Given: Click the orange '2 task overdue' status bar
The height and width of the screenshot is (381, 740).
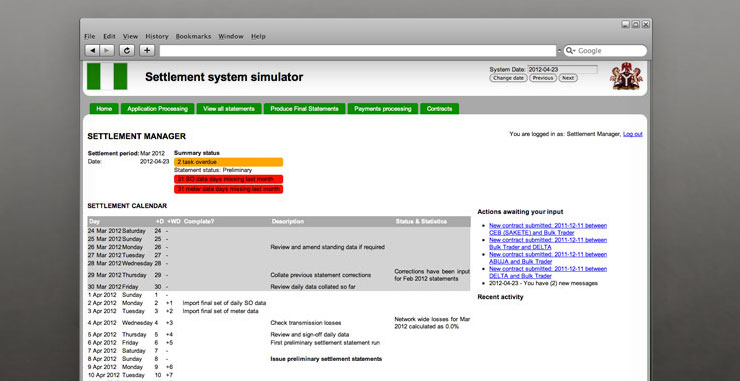Looking at the screenshot, I should (228, 162).
